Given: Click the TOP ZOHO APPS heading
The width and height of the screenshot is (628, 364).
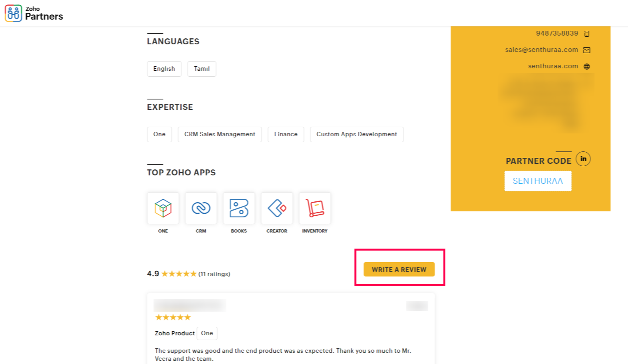Looking at the screenshot, I should 181,173.
